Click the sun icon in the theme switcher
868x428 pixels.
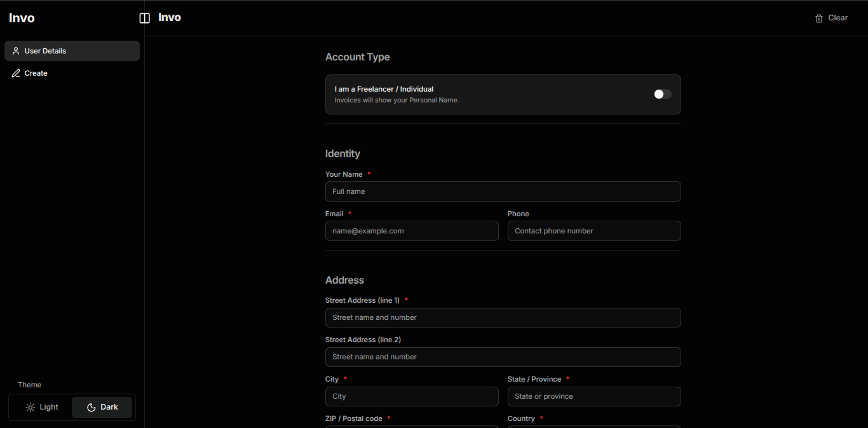tap(30, 407)
